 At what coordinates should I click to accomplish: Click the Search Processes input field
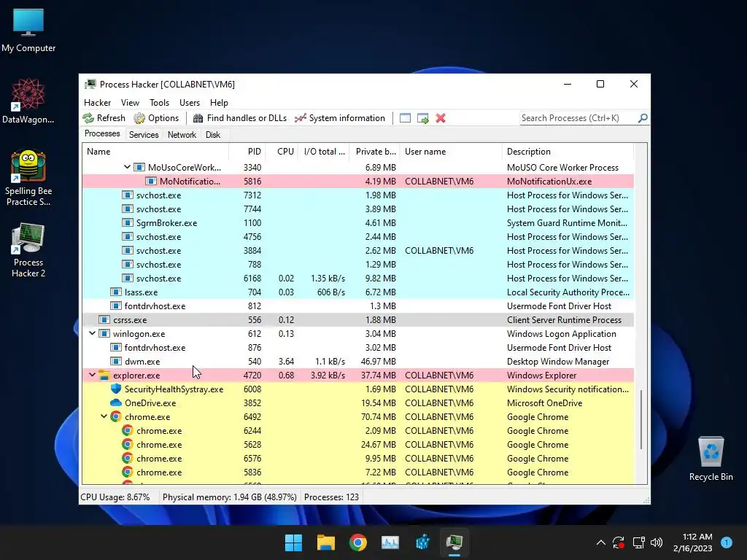click(578, 118)
